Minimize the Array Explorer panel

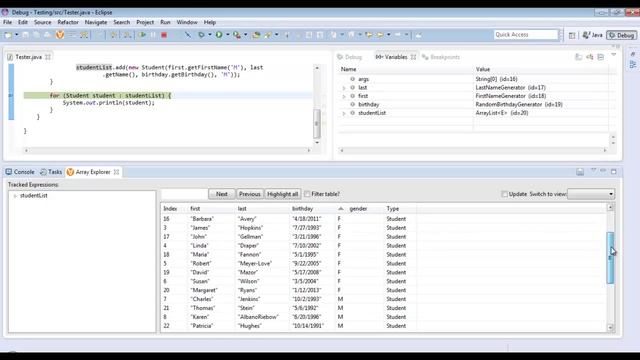coord(603,171)
